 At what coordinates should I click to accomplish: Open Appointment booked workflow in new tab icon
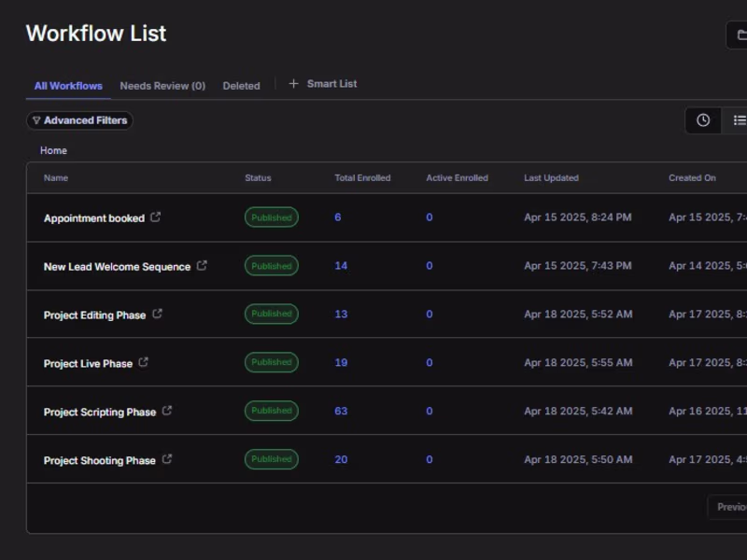(x=156, y=217)
